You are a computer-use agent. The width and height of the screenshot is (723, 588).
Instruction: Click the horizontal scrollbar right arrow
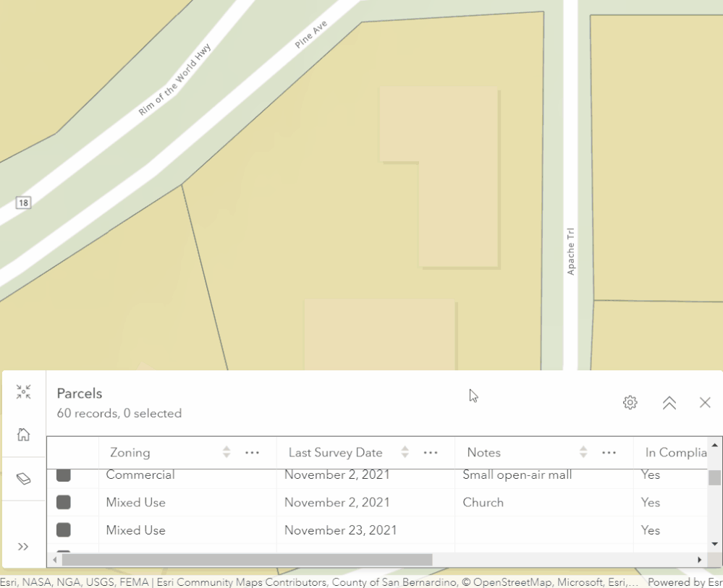700,560
